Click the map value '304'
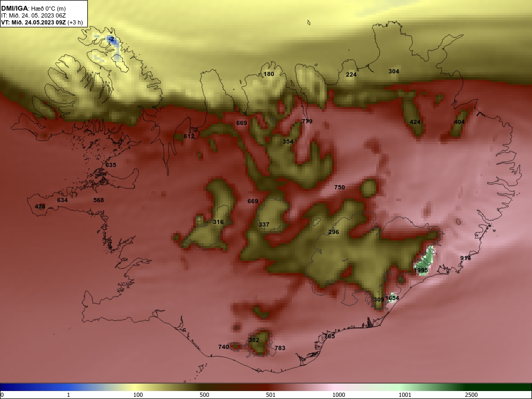 point(394,71)
